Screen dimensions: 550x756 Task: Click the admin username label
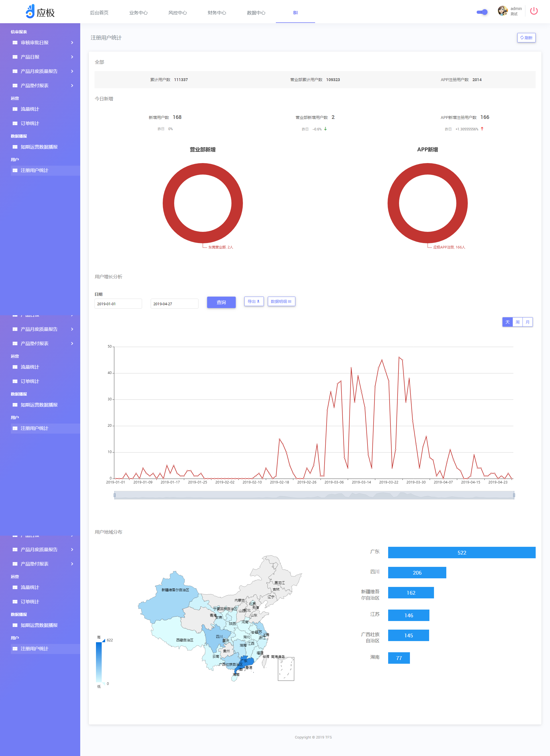point(516,9)
